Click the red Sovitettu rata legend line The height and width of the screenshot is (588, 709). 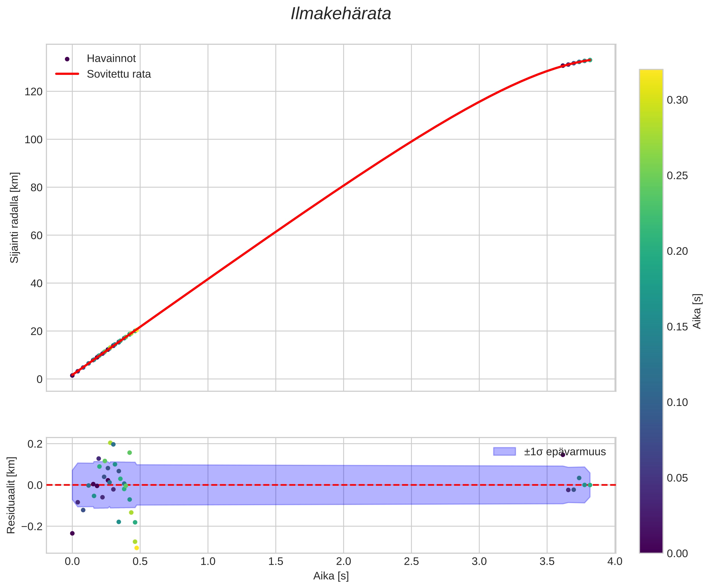[67, 74]
